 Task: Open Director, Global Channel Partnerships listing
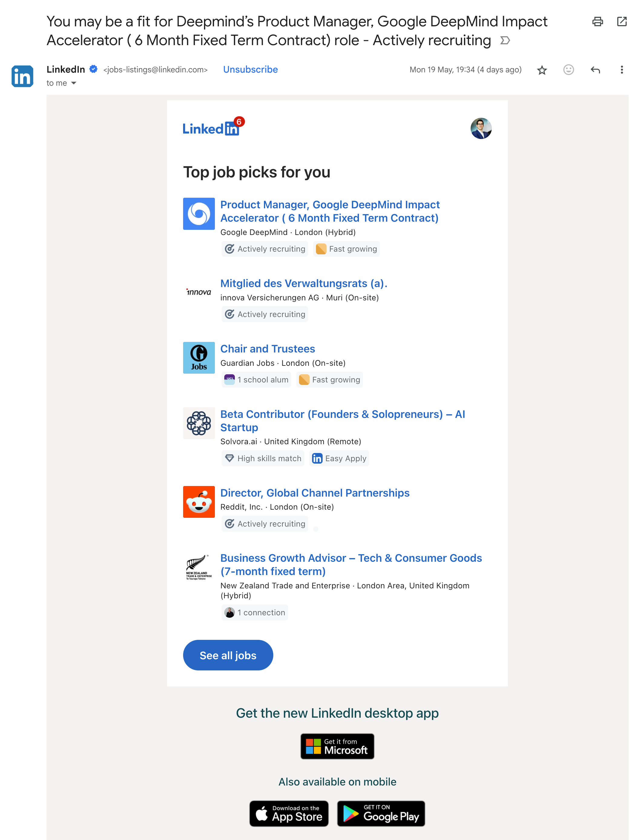[x=314, y=493]
